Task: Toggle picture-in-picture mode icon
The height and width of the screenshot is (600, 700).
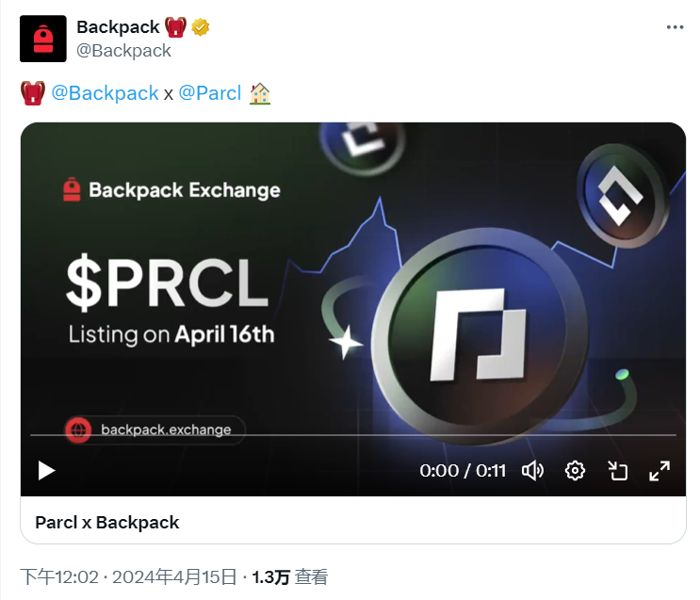Action: (x=618, y=471)
